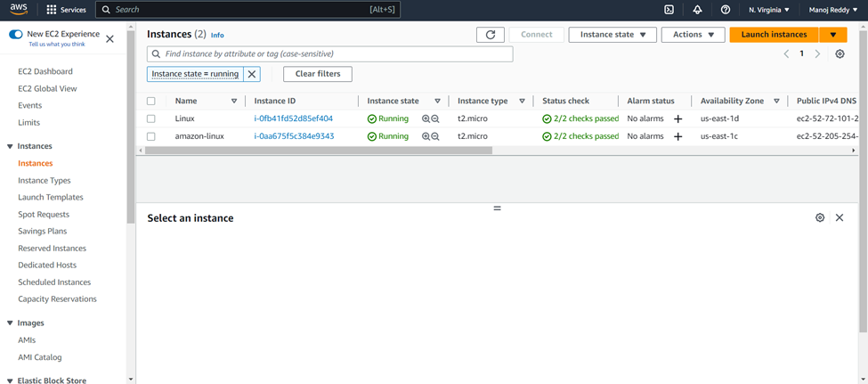Open table preferences gear beside pagination
Viewport: 868px width, 384px height.
(840, 53)
